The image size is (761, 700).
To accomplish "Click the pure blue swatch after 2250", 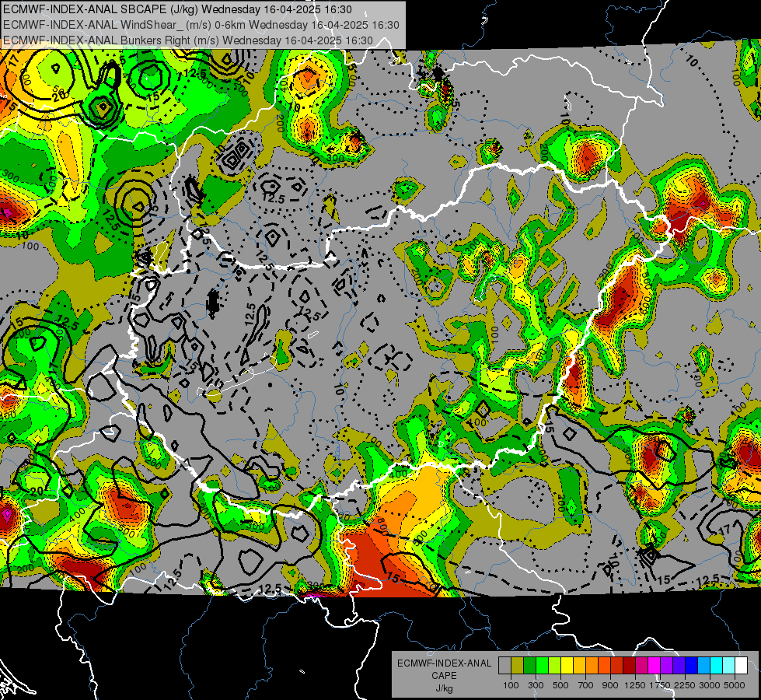I will click(692, 666).
